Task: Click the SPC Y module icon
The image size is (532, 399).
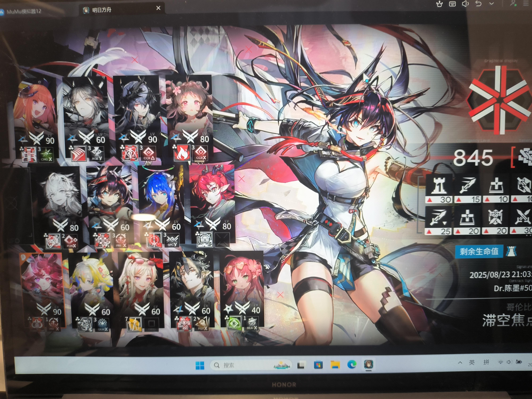Action: [173, 240]
